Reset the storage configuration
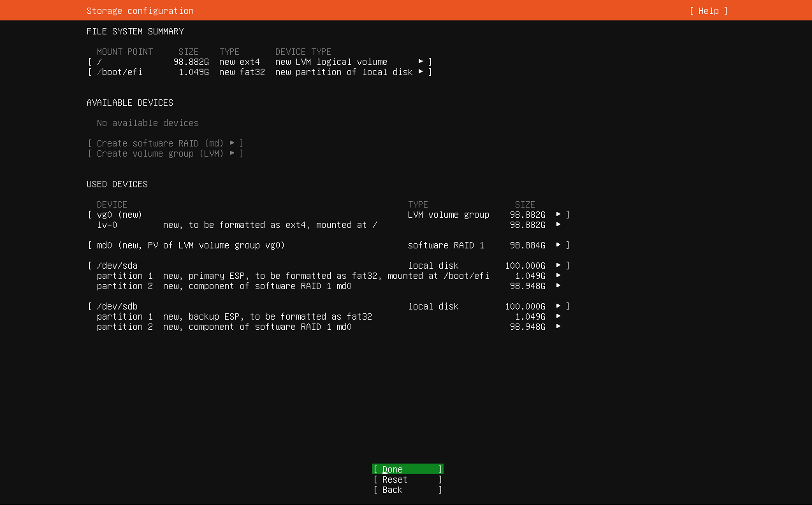 click(x=408, y=480)
